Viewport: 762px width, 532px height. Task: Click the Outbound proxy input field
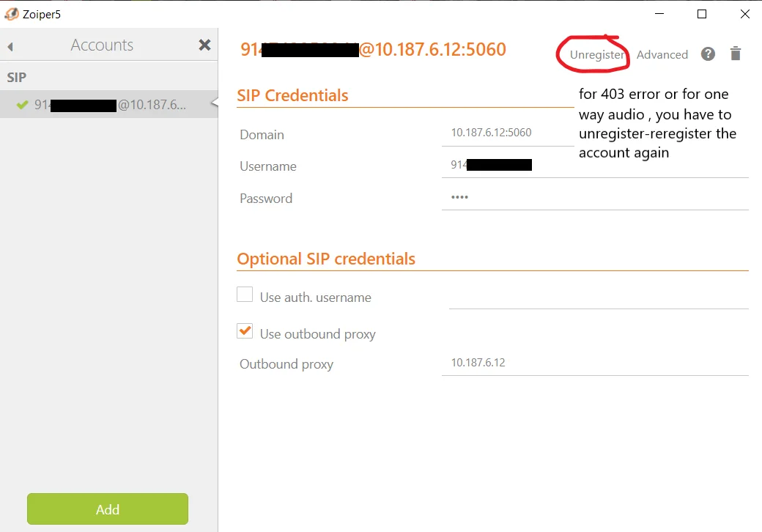[x=593, y=363]
